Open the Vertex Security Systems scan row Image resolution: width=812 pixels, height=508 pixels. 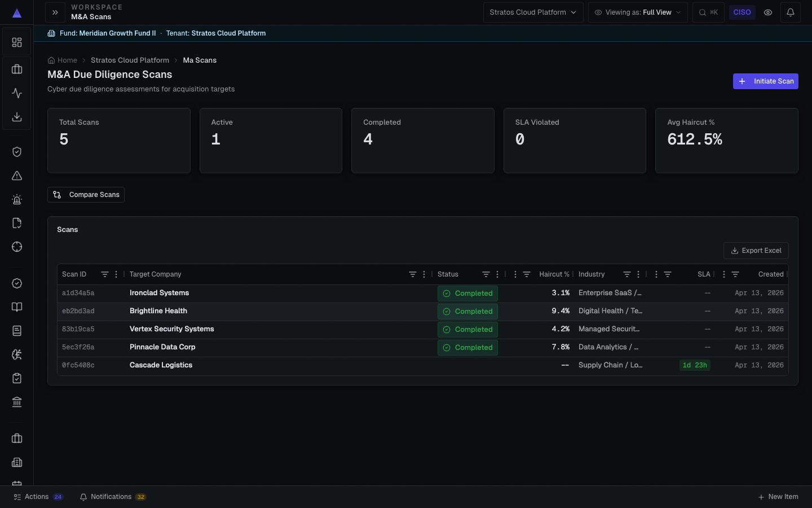pyautogui.click(x=423, y=330)
